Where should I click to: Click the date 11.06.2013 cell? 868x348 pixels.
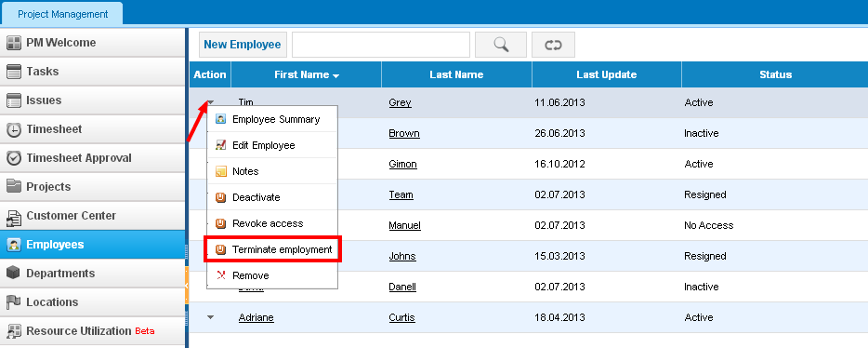[559, 102]
